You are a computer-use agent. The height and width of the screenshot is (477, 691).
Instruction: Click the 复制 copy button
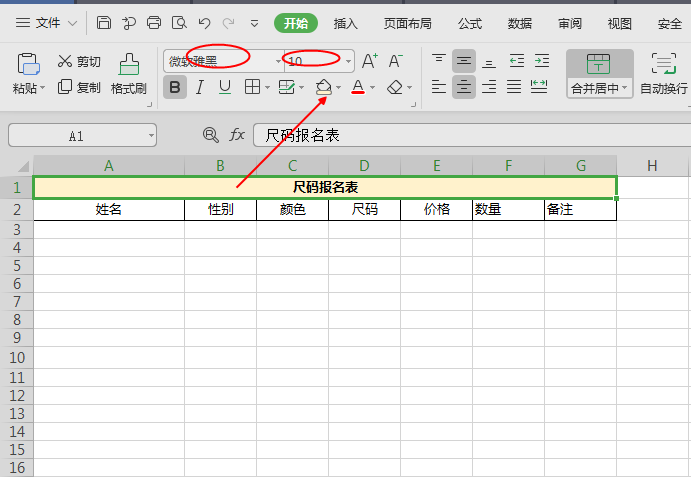[x=79, y=87]
